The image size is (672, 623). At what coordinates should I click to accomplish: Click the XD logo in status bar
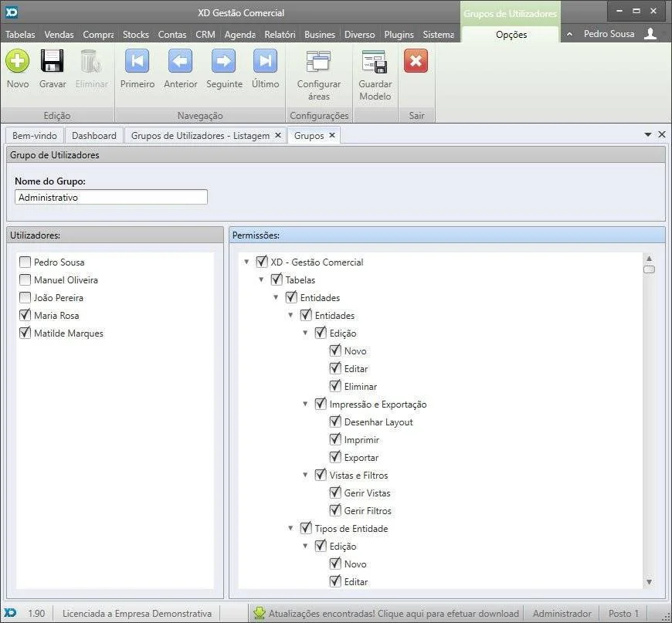tap(10, 613)
